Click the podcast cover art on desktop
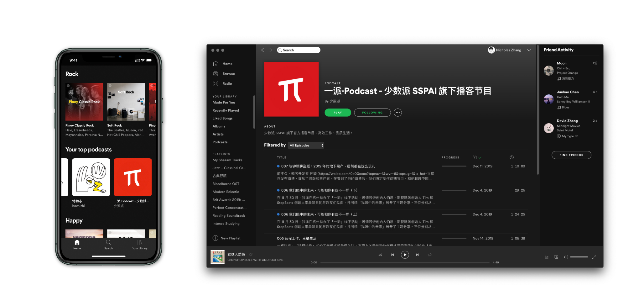The height and width of the screenshot is (301, 644). (x=291, y=89)
